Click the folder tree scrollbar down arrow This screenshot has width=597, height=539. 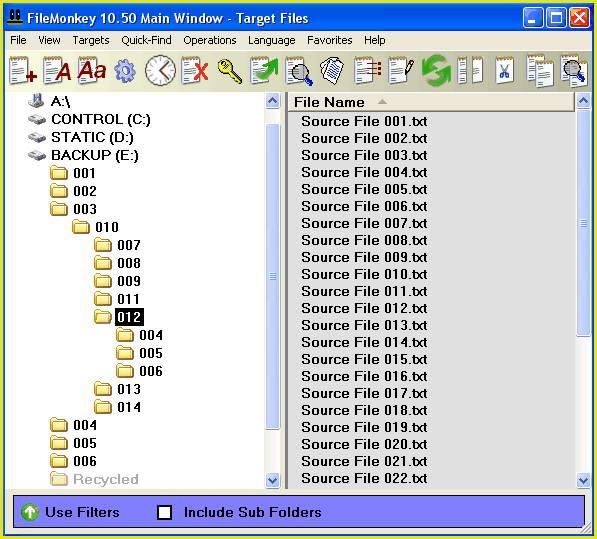click(273, 480)
